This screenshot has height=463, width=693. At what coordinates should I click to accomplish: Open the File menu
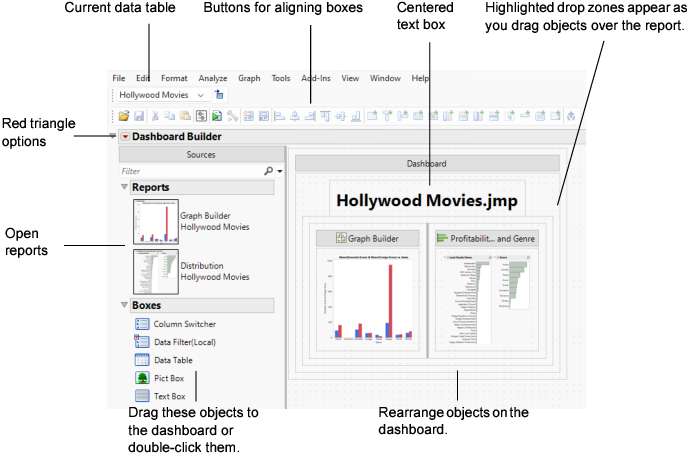pos(118,78)
